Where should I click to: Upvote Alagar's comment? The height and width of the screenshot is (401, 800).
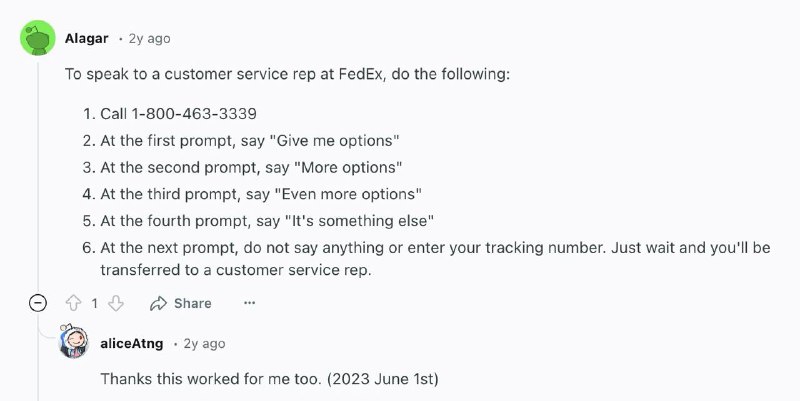pyautogui.click(x=73, y=303)
